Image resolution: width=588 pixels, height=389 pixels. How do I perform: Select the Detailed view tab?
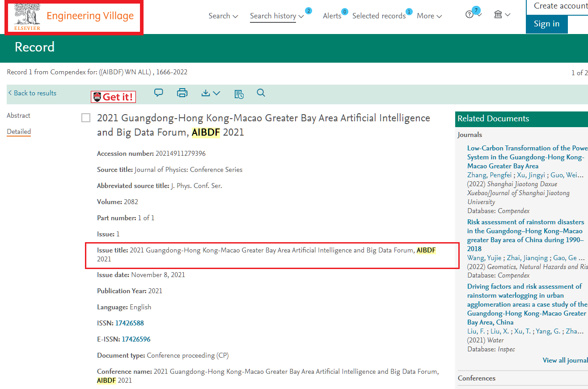click(x=19, y=132)
